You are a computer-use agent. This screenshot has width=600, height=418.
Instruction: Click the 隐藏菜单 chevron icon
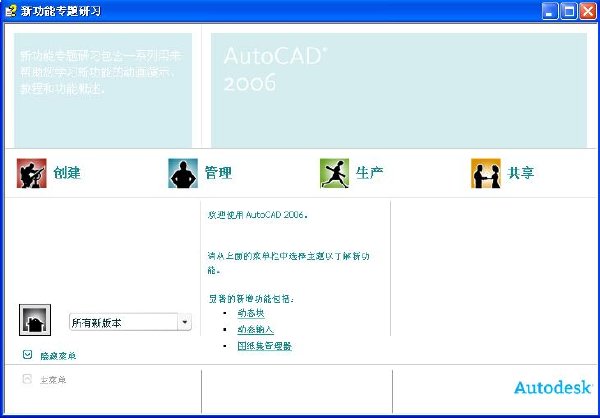27,355
